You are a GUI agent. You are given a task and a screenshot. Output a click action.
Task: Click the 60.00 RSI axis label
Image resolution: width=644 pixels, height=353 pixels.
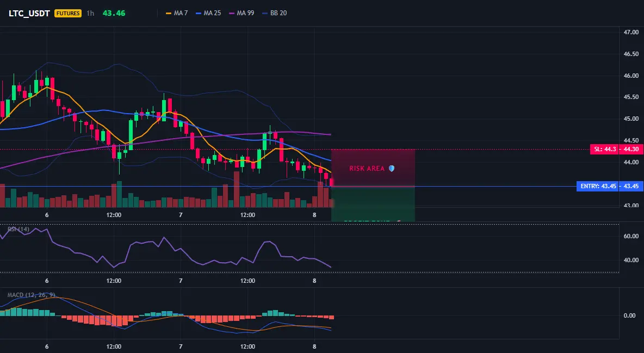click(x=631, y=236)
